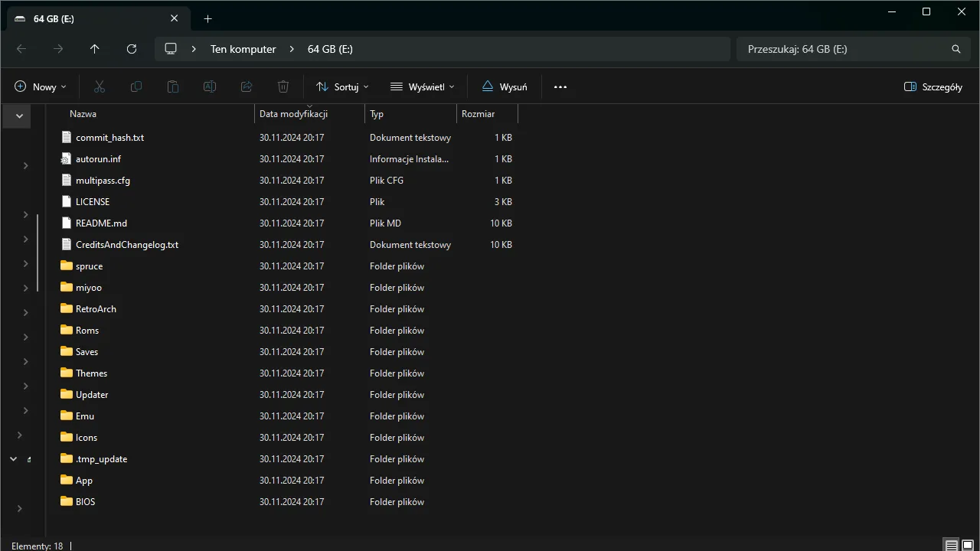The width and height of the screenshot is (980, 551).
Task: Select the spruce folder icon
Action: [x=67, y=266]
